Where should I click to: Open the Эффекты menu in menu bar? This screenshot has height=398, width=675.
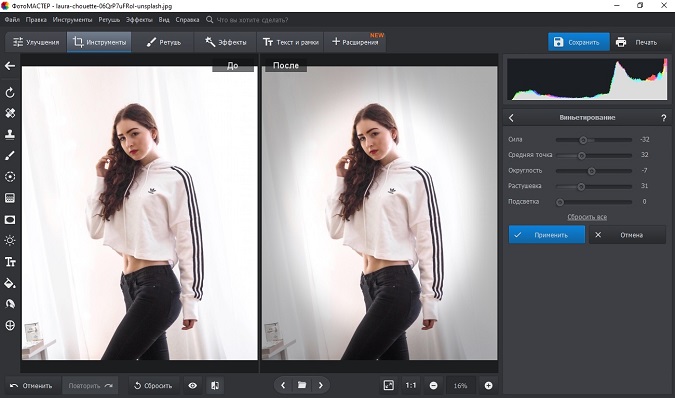[139, 20]
